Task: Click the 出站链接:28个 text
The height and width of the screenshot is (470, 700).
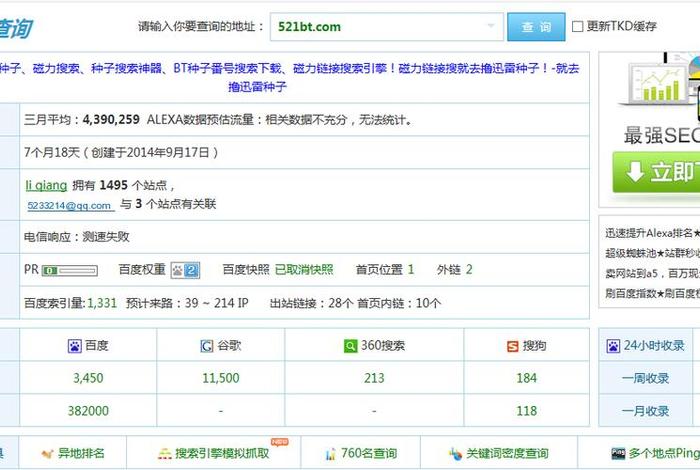Action: coord(311,303)
